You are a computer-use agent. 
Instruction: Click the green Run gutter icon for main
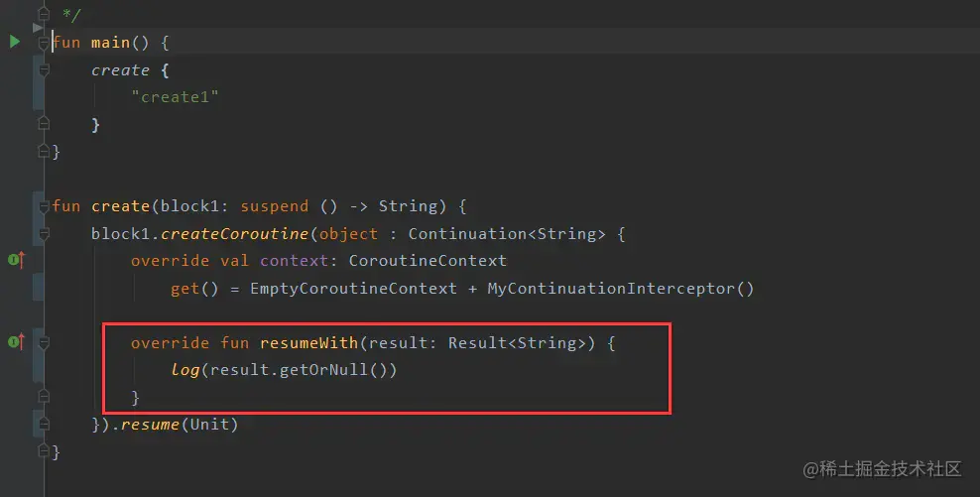14,42
